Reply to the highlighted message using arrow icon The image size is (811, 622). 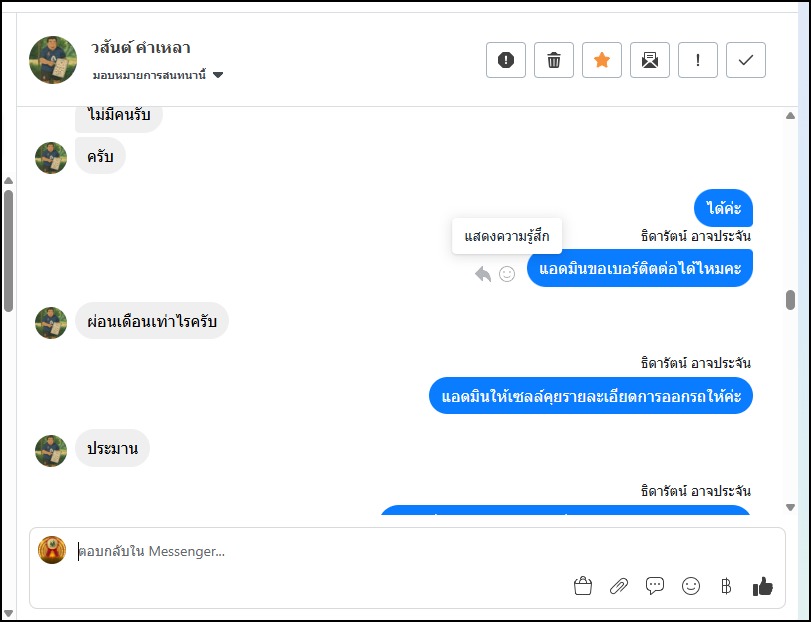click(483, 273)
